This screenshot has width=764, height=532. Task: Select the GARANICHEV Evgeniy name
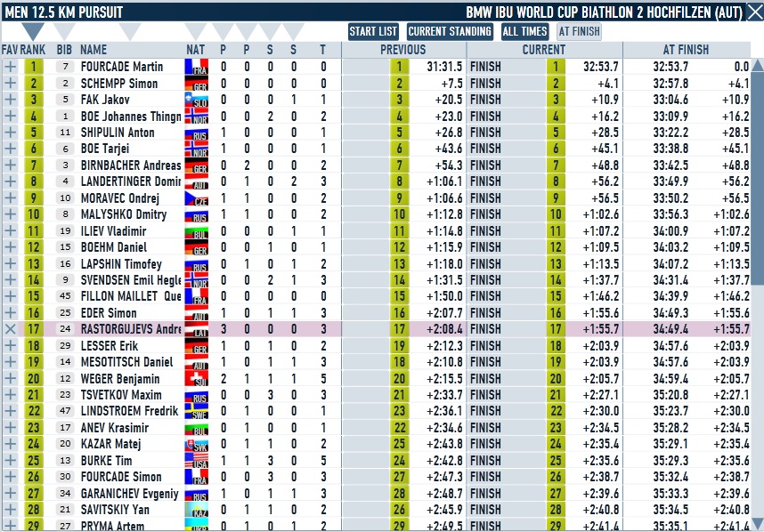[x=130, y=494]
